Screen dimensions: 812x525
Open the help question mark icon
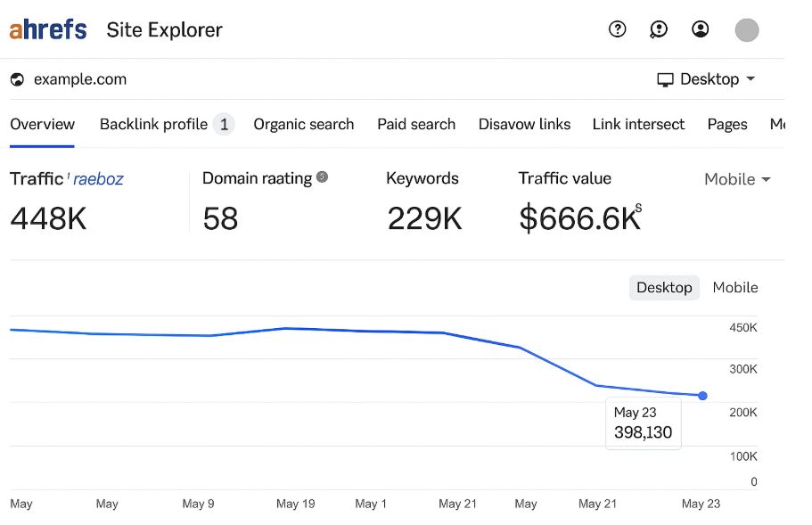pyautogui.click(x=618, y=29)
